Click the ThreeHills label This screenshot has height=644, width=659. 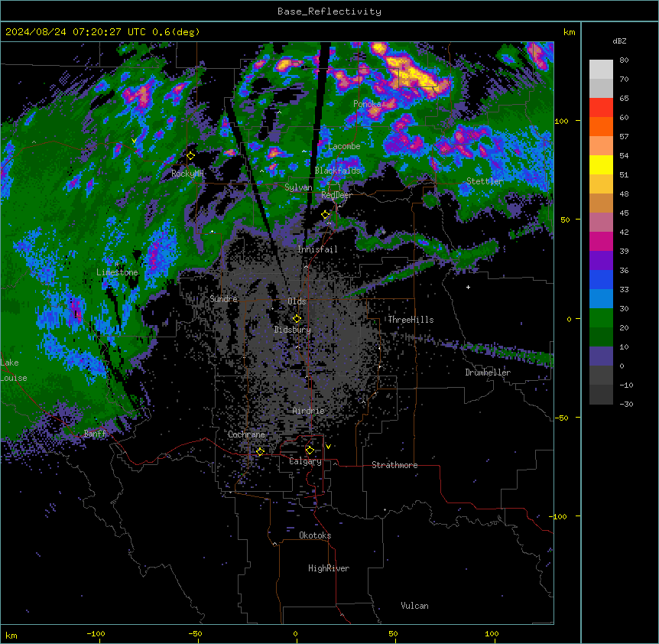(x=411, y=320)
